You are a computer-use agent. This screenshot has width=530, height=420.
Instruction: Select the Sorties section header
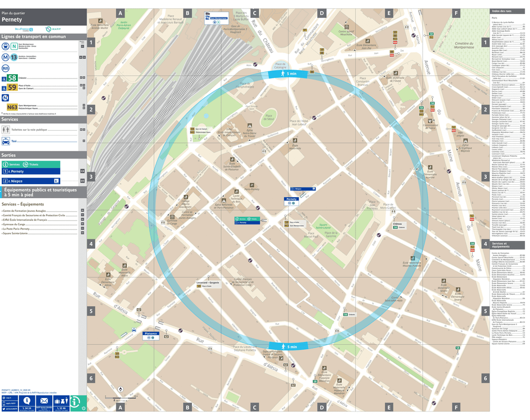9,155
